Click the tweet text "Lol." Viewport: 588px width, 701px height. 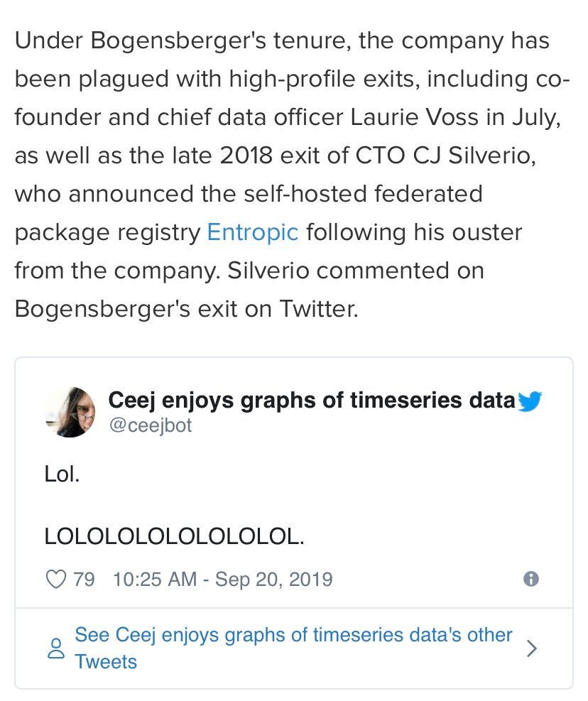point(62,474)
